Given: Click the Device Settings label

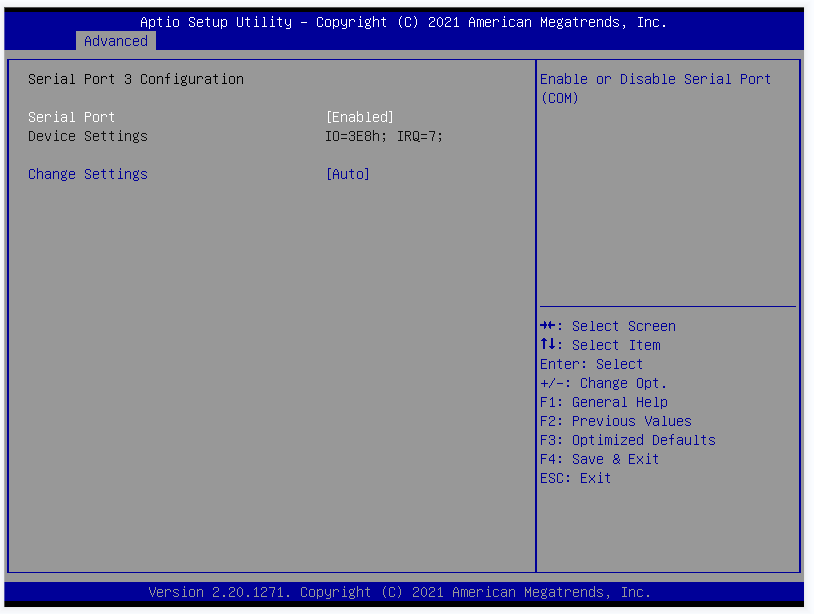Looking at the screenshot, I should [88, 136].
